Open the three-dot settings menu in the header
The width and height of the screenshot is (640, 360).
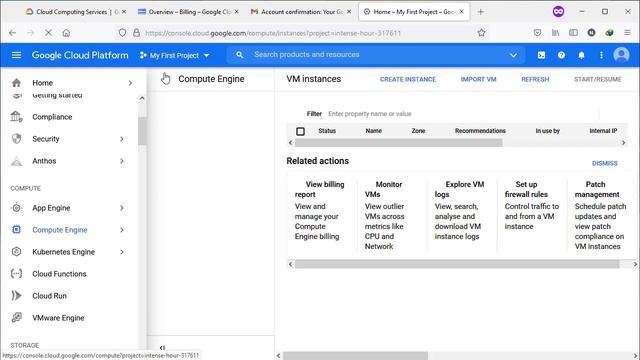click(601, 55)
